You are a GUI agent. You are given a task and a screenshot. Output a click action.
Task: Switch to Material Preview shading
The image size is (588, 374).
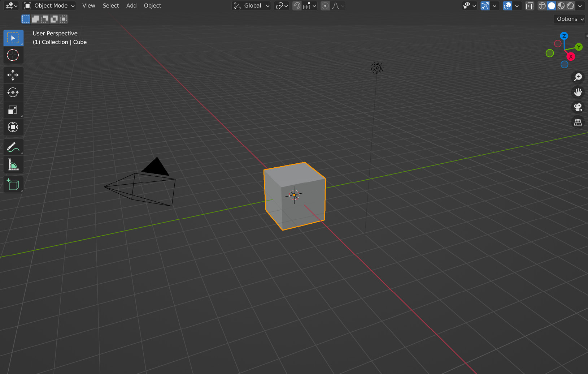(561, 6)
